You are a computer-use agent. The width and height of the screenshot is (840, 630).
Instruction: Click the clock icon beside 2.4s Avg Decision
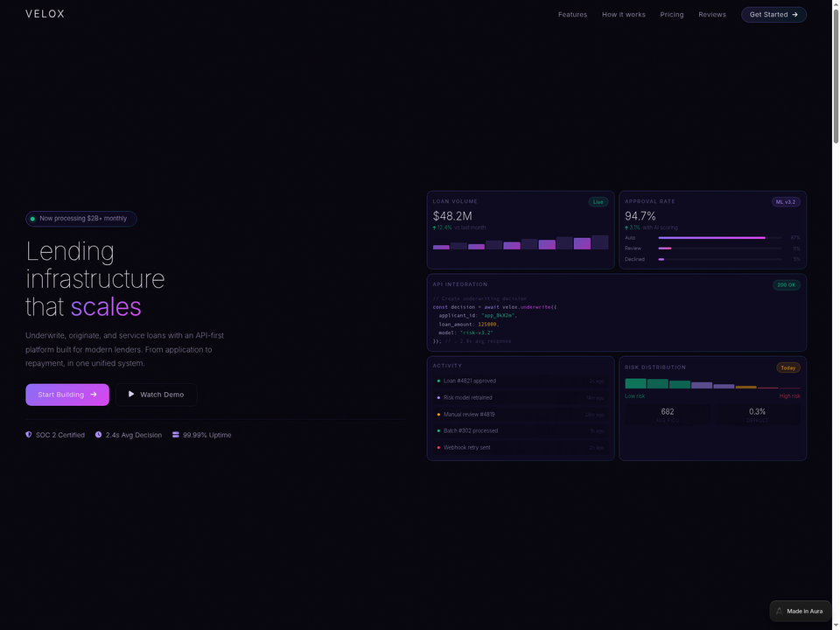click(x=98, y=435)
